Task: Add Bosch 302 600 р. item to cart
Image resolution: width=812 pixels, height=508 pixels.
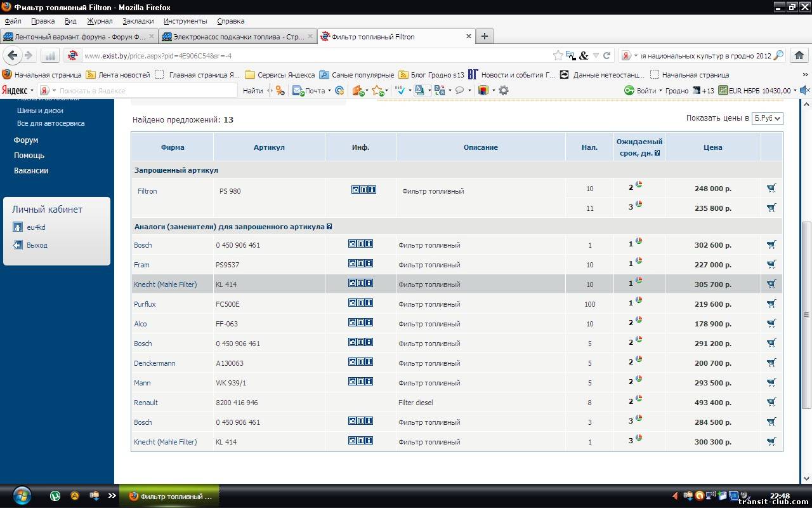Action: 771,244
